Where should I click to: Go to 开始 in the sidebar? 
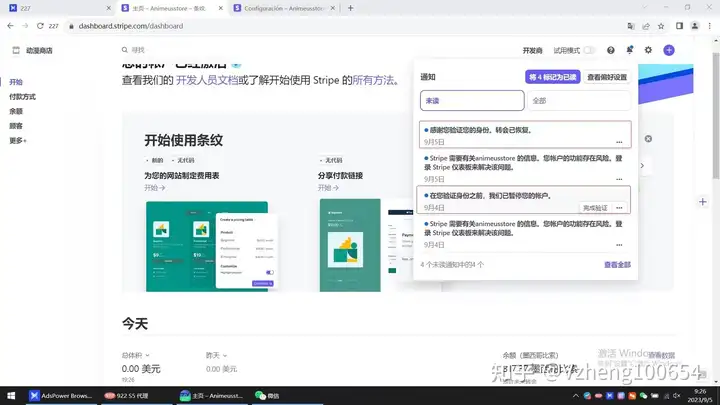(x=16, y=82)
